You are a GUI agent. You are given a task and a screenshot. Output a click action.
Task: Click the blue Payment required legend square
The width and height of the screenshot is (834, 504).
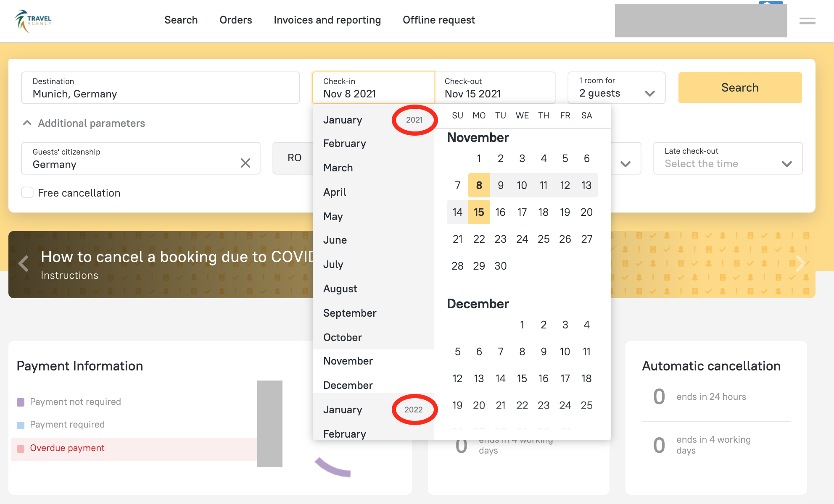21,425
